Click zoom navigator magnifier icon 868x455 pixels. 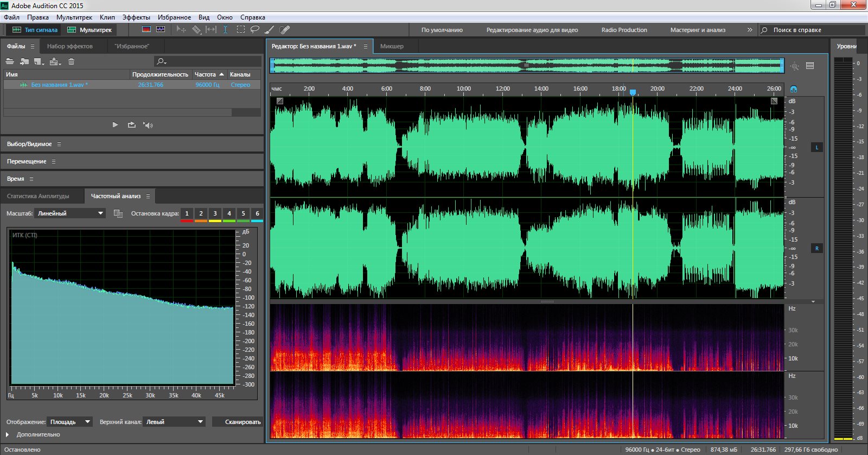coord(795,66)
